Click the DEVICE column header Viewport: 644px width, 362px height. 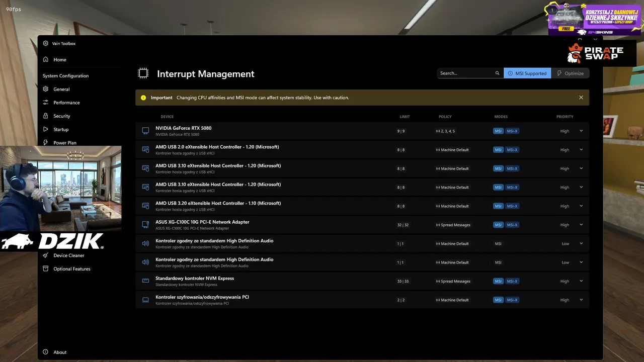point(167,117)
